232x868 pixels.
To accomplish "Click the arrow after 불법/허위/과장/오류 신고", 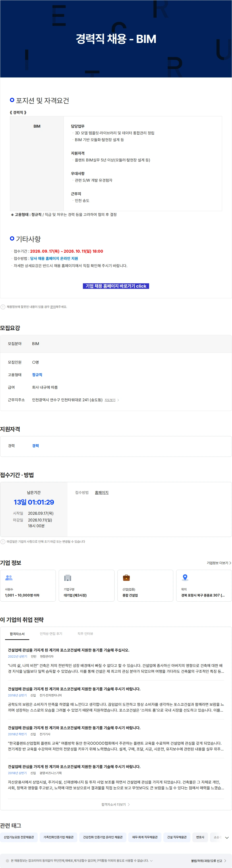I will point(225,861).
